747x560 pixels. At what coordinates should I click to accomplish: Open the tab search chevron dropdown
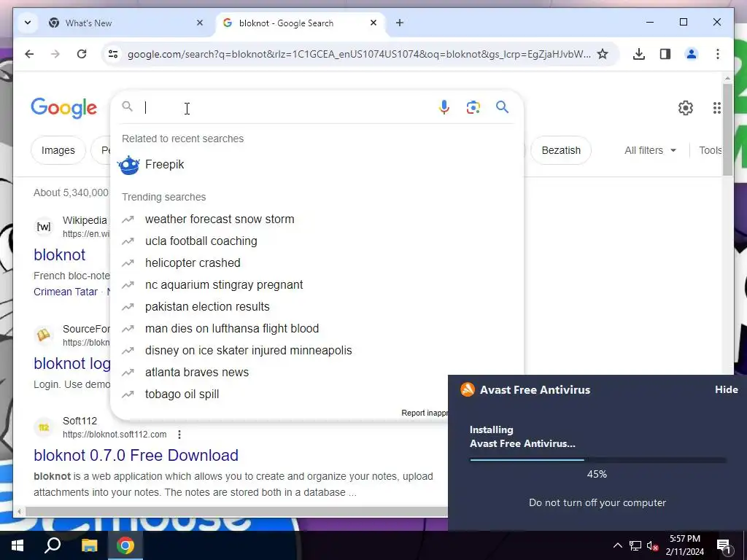coord(28,23)
